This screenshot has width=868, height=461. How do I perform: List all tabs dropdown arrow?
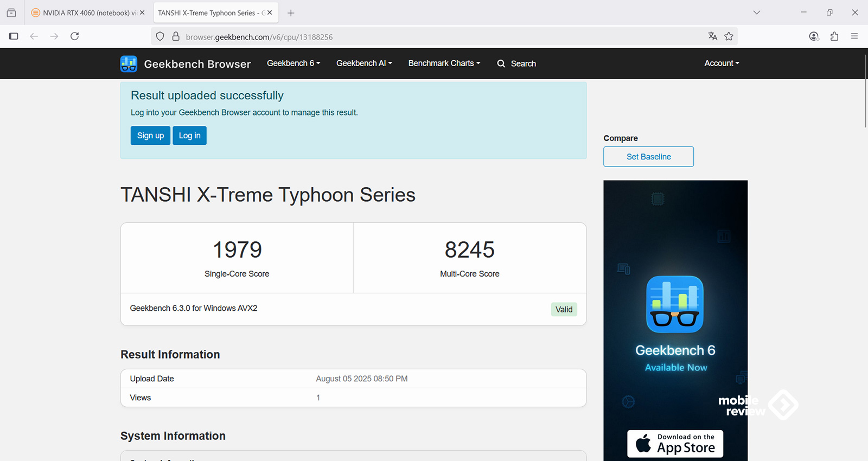[757, 12]
